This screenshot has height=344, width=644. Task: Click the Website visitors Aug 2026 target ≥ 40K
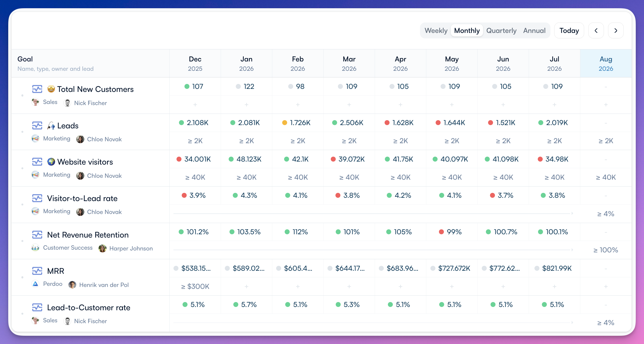point(606,177)
